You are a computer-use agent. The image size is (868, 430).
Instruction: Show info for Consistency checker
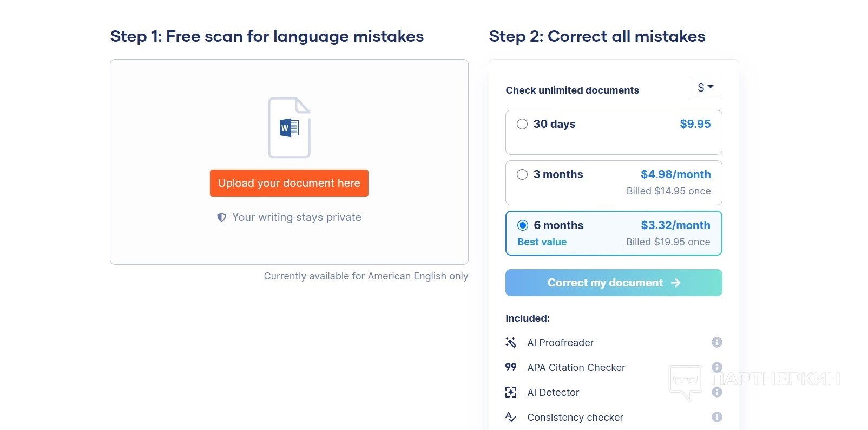(x=717, y=417)
